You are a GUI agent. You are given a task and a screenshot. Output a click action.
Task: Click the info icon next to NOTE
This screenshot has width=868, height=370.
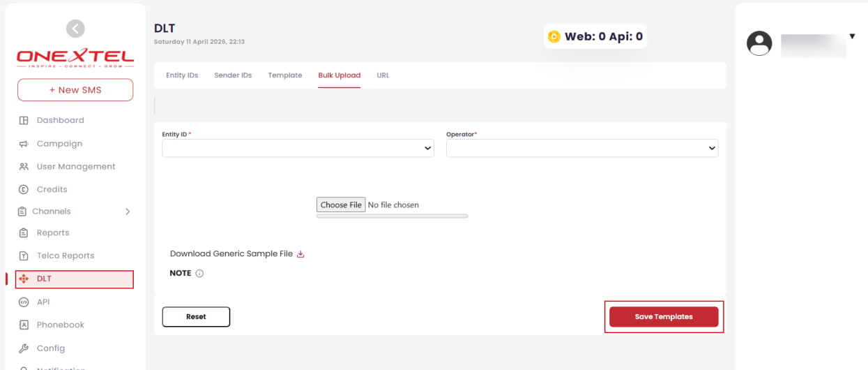[x=199, y=274]
